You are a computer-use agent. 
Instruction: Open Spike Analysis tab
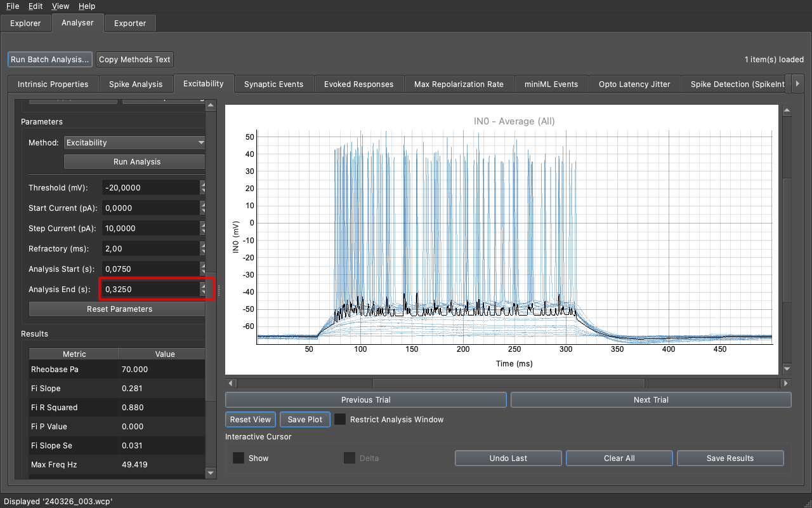(136, 84)
